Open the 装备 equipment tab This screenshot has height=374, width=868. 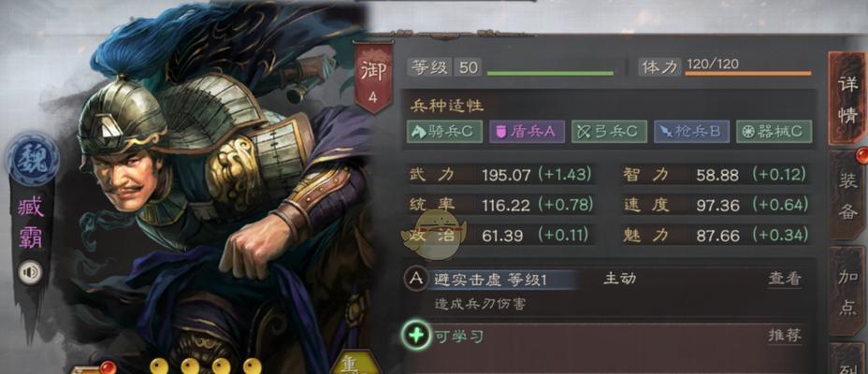click(847, 194)
